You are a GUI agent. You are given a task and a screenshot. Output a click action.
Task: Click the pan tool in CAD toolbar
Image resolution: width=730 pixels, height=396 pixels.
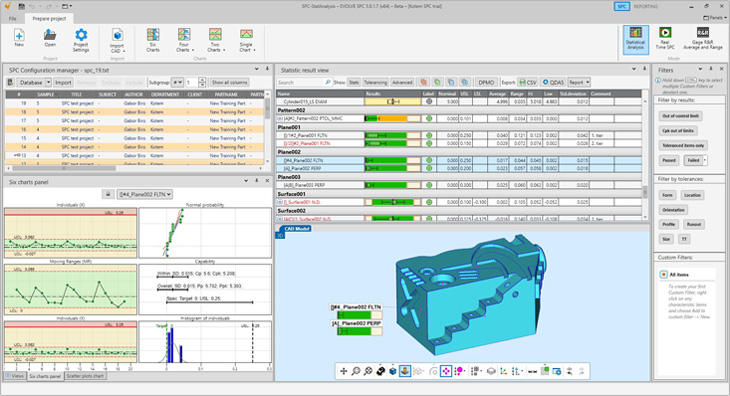click(x=344, y=371)
